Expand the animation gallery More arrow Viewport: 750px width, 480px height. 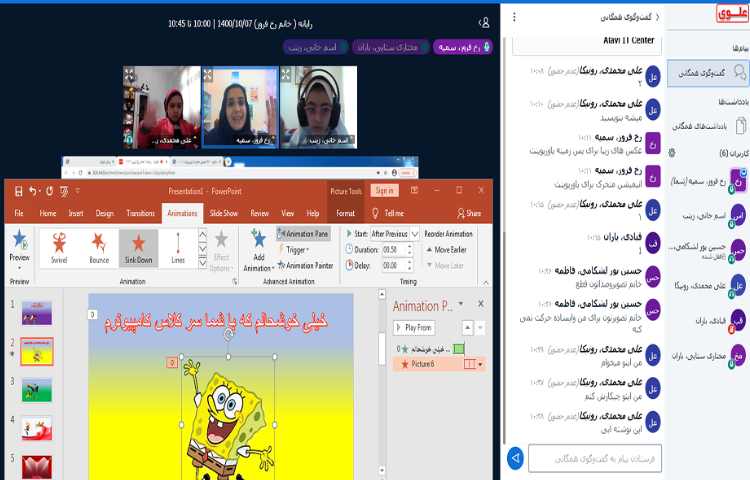[203, 262]
